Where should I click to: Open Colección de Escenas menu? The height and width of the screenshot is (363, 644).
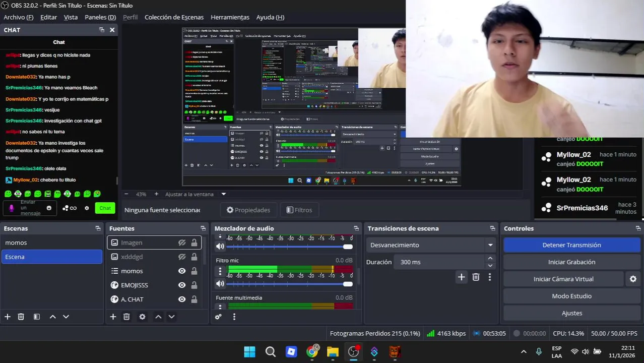click(x=174, y=17)
